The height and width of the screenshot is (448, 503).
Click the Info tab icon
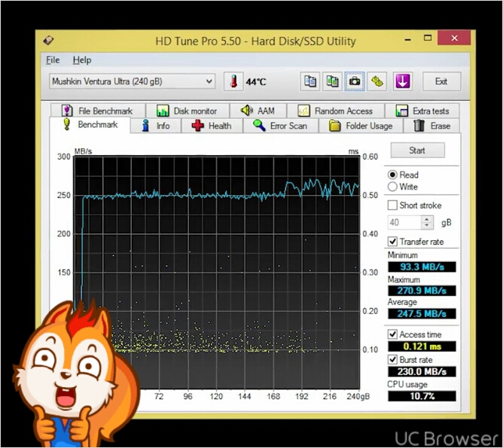click(145, 126)
